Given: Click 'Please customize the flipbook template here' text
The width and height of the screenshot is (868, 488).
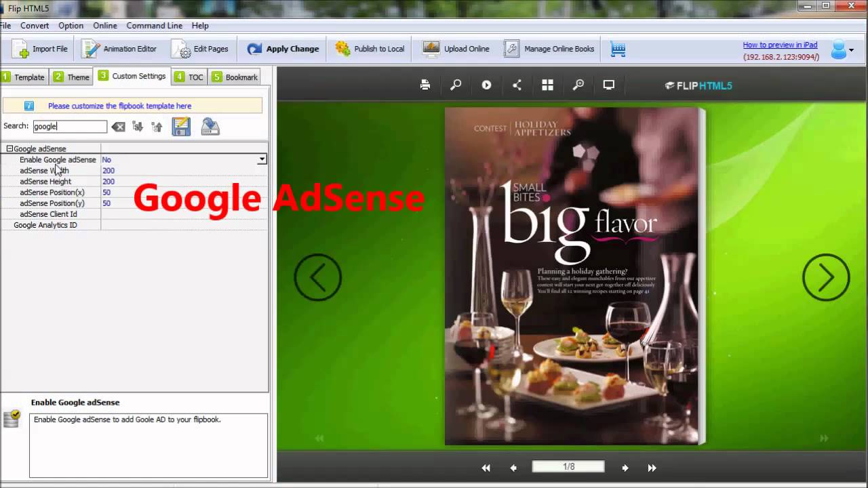Looking at the screenshot, I should [x=119, y=106].
